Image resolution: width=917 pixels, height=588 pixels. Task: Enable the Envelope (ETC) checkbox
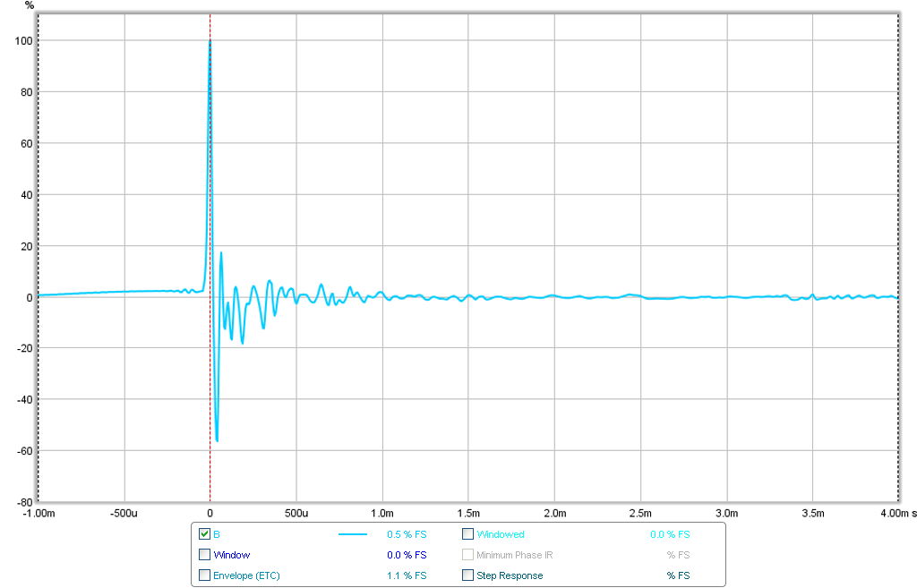pos(204,575)
